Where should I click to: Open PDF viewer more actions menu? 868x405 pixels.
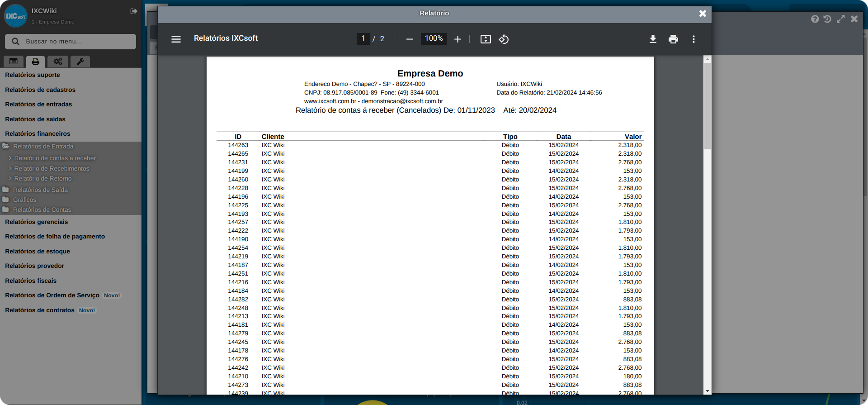point(693,39)
